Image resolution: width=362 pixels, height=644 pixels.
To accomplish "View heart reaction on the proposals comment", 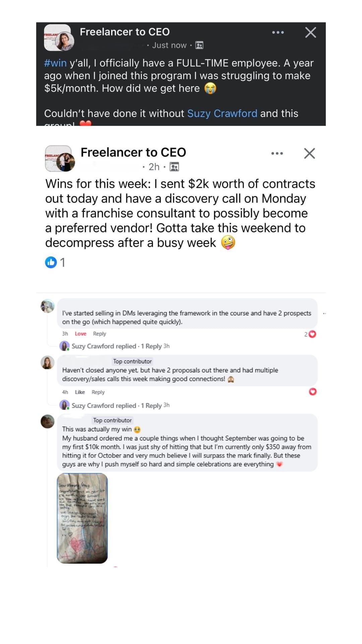I will pyautogui.click(x=312, y=392).
